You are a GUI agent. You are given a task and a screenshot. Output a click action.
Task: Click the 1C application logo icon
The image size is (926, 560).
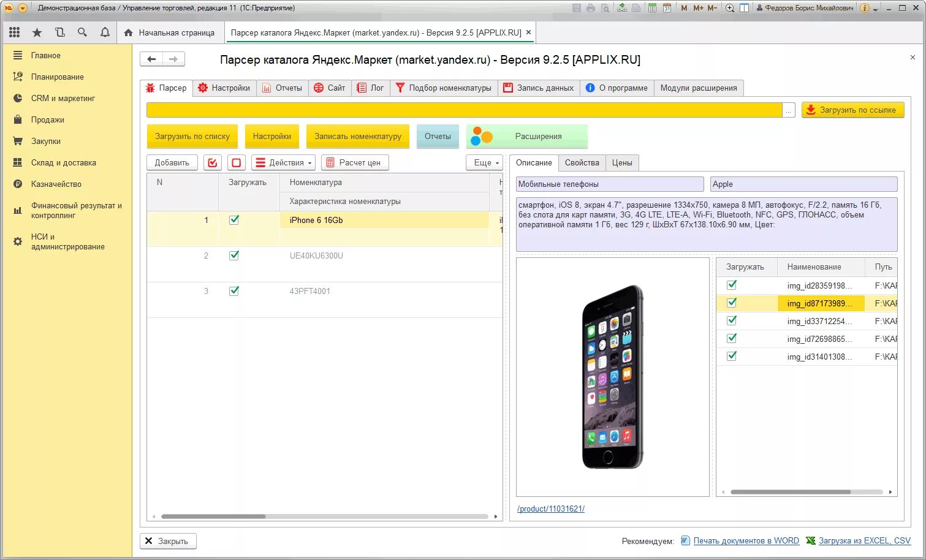tap(9, 8)
